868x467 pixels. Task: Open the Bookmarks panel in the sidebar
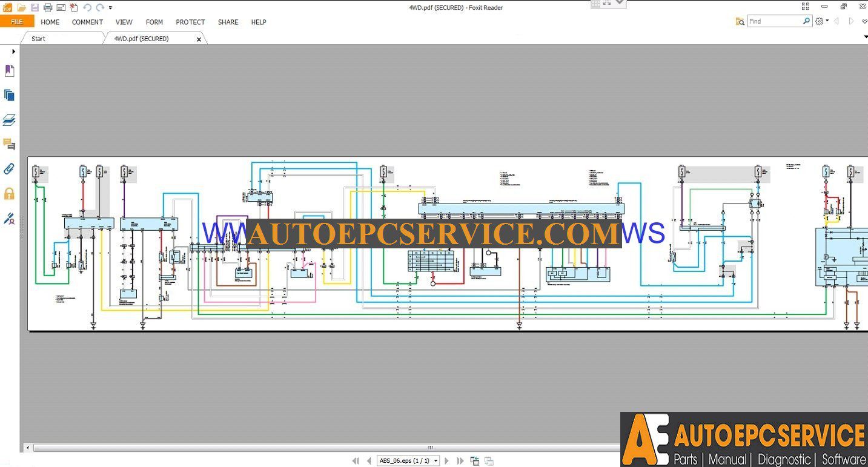pos(9,71)
